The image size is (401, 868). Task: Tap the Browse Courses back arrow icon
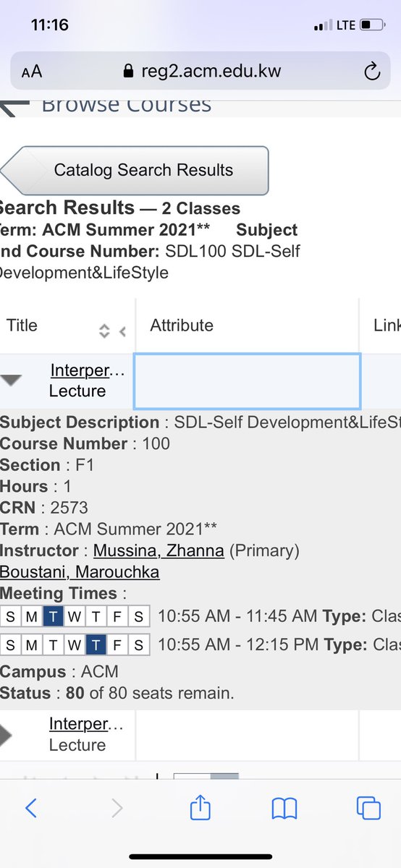pos(15,106)
